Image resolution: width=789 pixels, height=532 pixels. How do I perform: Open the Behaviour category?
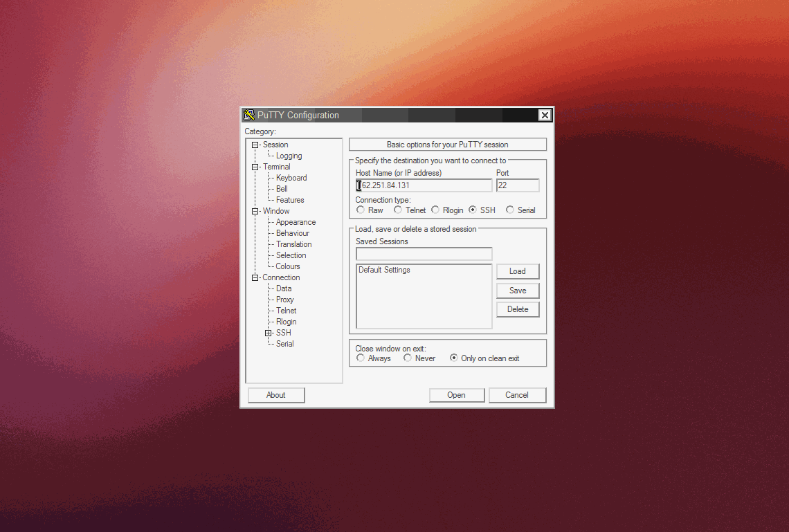(292, 233)
